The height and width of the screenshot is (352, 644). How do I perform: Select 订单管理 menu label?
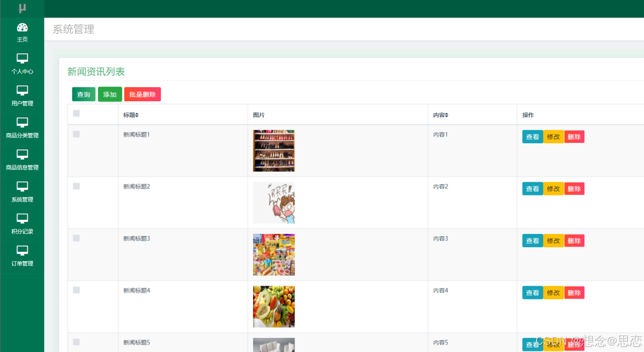click(x=22, y=263)
